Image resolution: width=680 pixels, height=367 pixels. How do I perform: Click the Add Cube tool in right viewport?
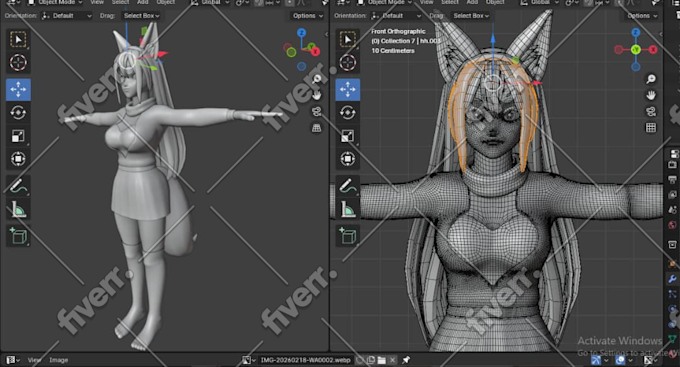point(347,236)
